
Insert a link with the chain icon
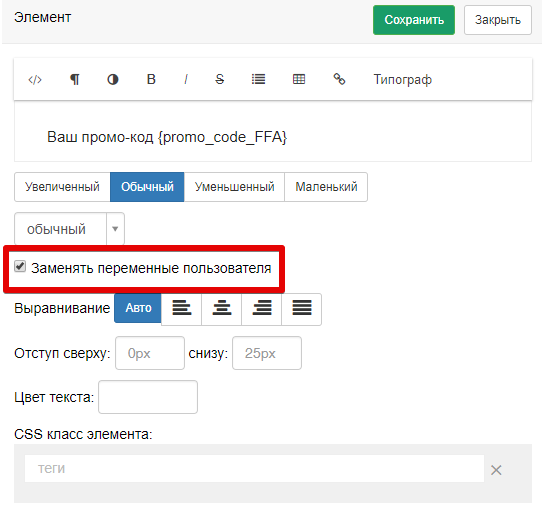click(x=339, y=80)
